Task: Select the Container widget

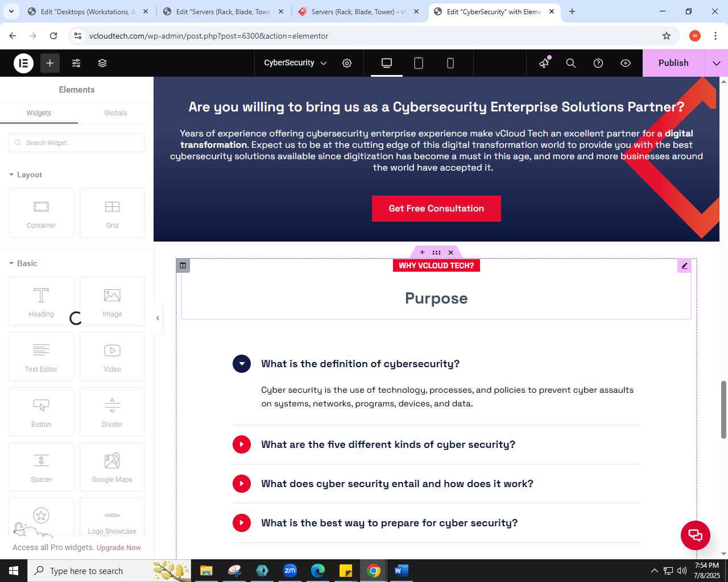Action: click(41, 213)
